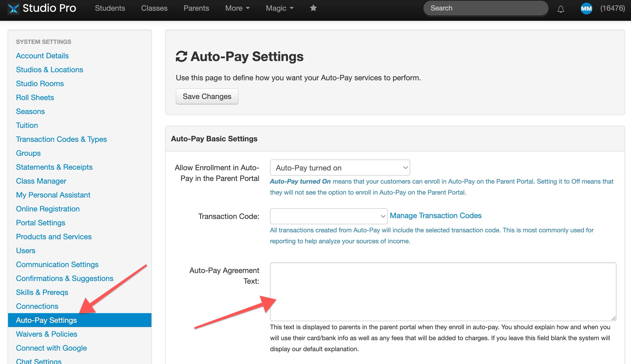This screenshot has height=364, width=631.
Task: Click the Save Changes button
Action: 207,96
